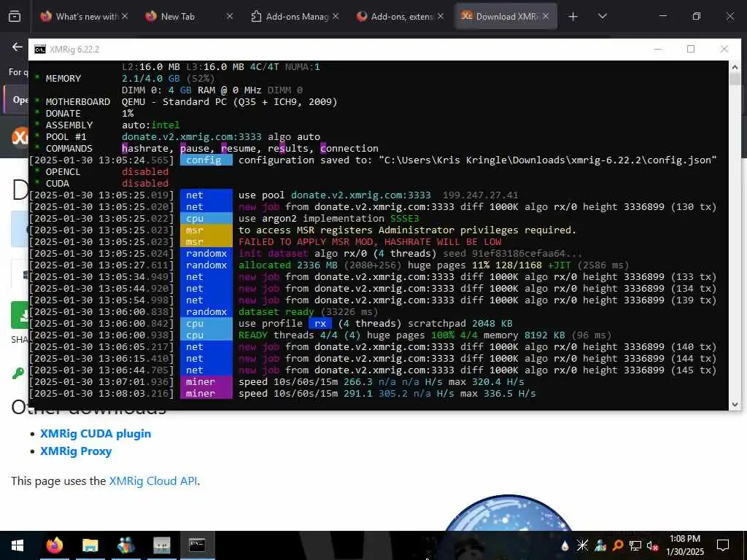Switch to the Add-ons, extensions tab
Image resolution: width=747 pixels, height=560 pixels.
[x=394, y=17]
